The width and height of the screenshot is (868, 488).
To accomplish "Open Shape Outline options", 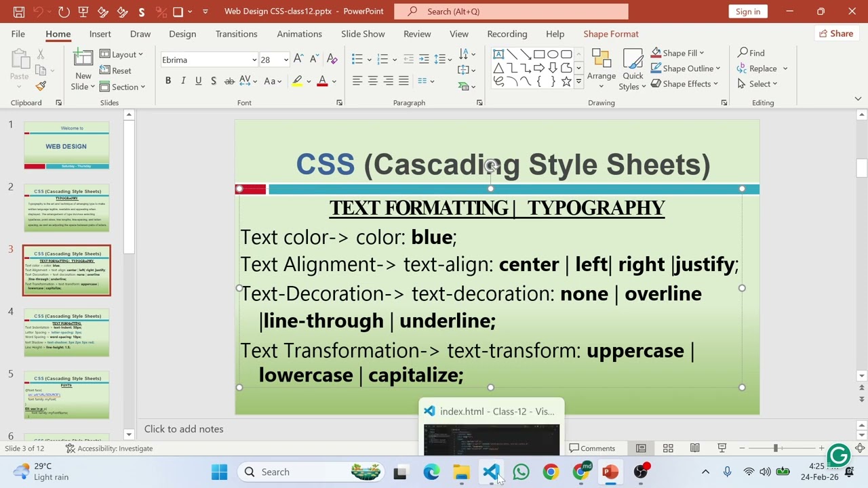I will (x=686, y=68).
